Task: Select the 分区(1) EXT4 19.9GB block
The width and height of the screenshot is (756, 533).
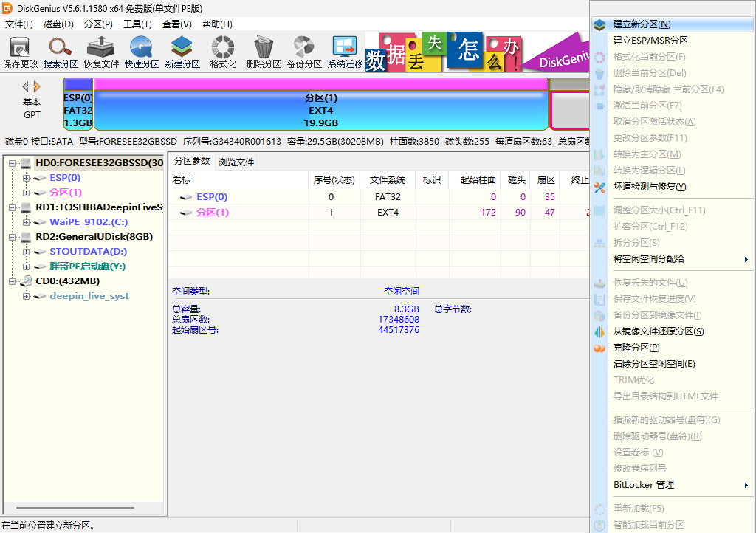Action: point(321,104)
